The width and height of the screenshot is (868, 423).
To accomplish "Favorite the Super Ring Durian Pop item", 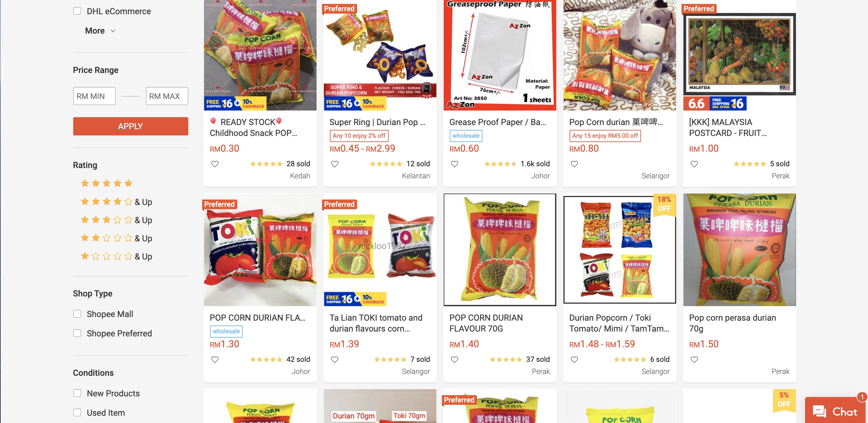I will pyautogui.click(x=335, y=164).
